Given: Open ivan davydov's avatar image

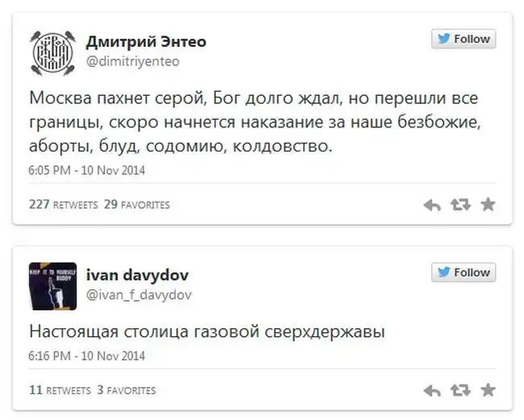Looking at the screenshot, I should point(52,286).
